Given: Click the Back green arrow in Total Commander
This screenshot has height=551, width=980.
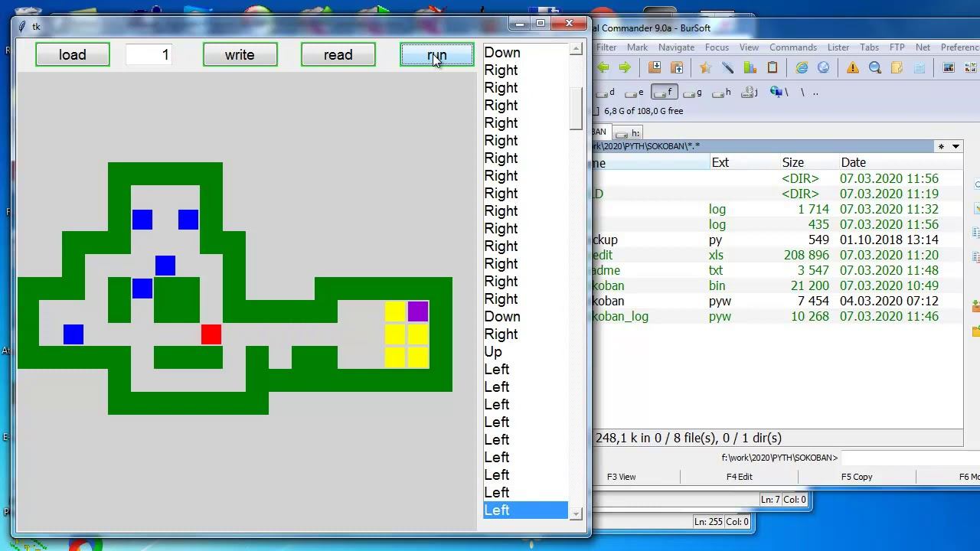Looking at the screenshot, I should [x=603, y=67].
